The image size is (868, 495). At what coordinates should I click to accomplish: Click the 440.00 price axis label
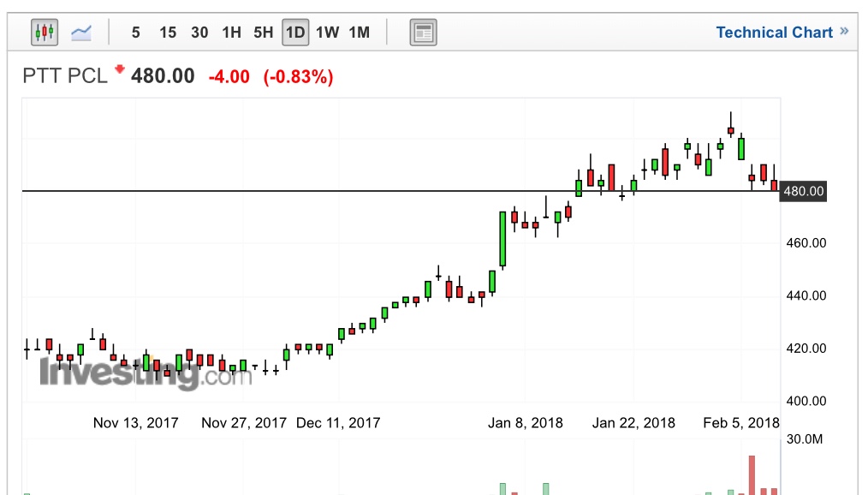tap(806, 295)
